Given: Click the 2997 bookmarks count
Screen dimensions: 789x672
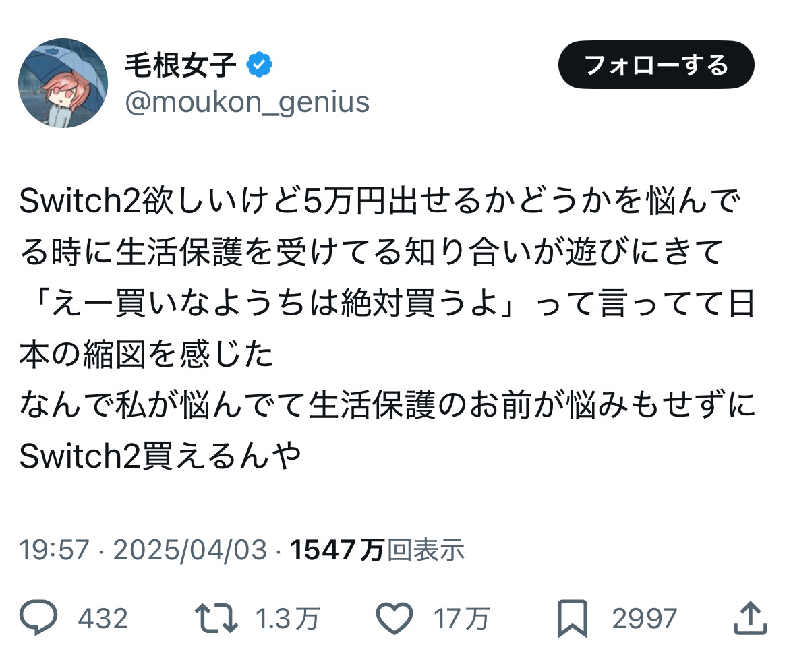Looking at the screenshot, I should pos(644,618).
